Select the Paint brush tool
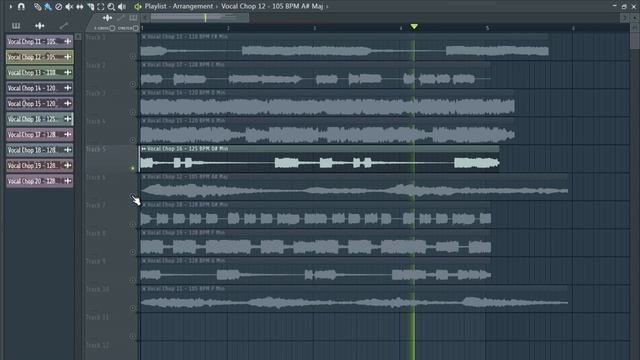 (48, 7)
